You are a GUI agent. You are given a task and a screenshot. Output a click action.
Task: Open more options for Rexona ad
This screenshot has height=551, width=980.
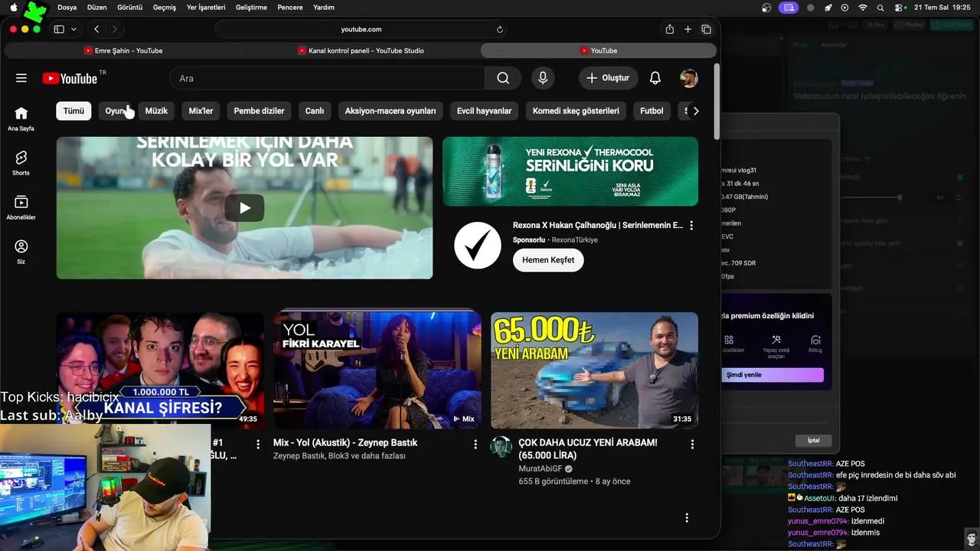coord(691,226)
